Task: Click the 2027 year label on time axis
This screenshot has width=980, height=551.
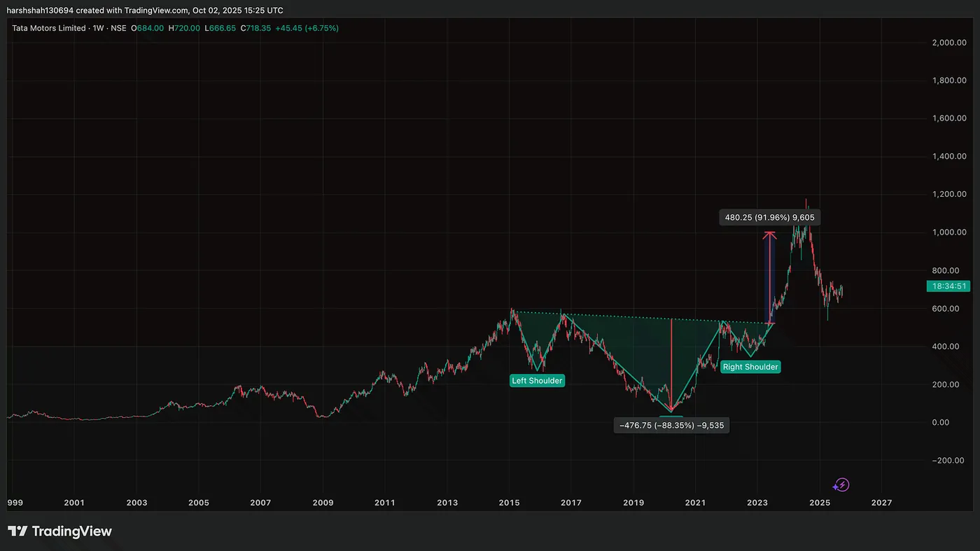Action: click(881, 503)
